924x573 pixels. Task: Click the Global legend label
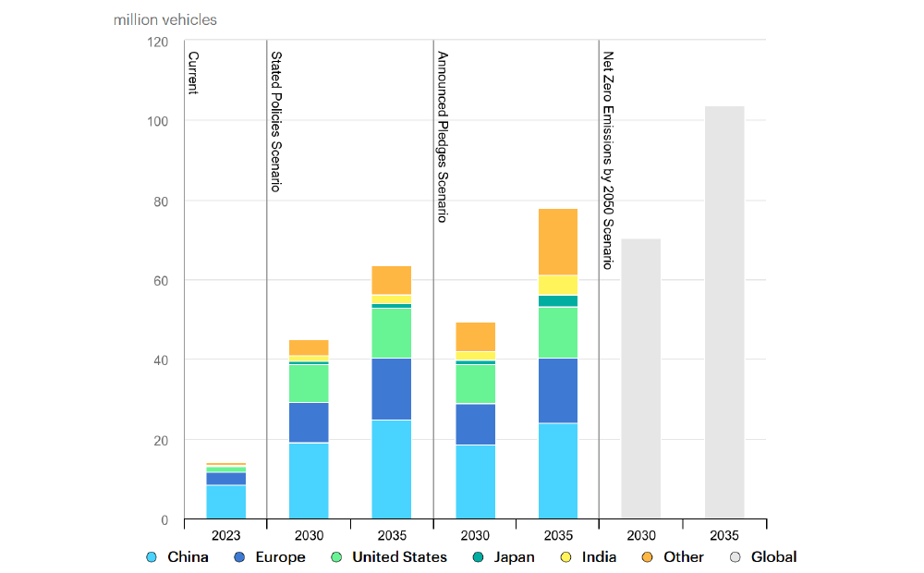[x=773, y=557]
